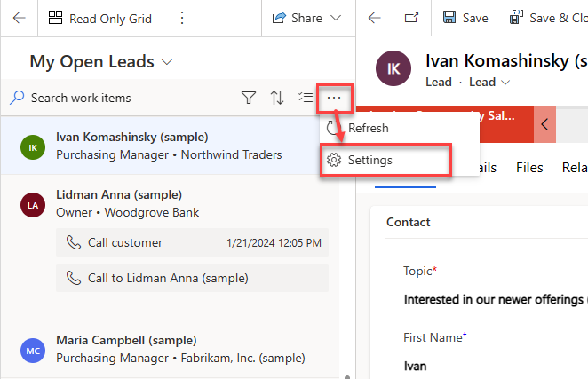Click Purchasing Manager • Fabrikam, Inc. subtitle
Image resolution: width=588 pixels, height=379 pixels.
(180, 358)
